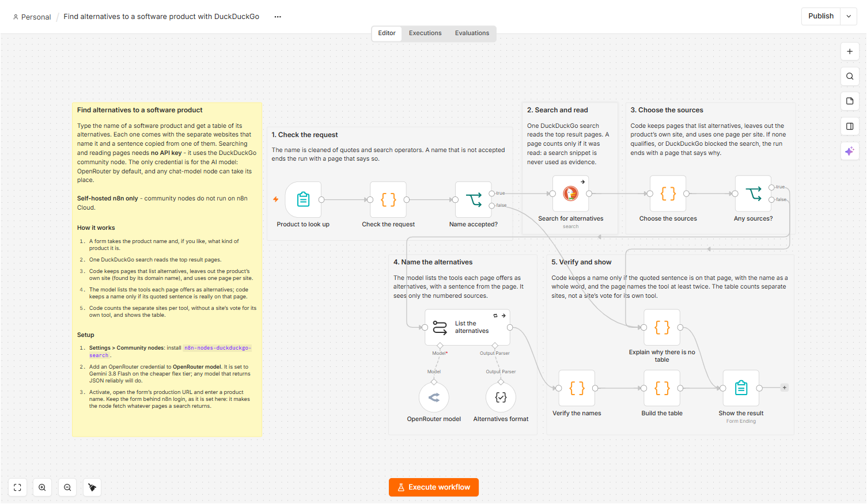Screen dimensions: 867x504
Task: Select the 'Name accepted?' If node
Action: tap(474, 199)
